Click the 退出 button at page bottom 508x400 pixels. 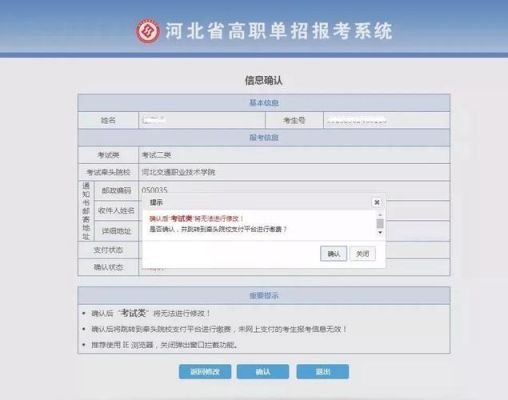pyautogui.click(x=323, y=371)
